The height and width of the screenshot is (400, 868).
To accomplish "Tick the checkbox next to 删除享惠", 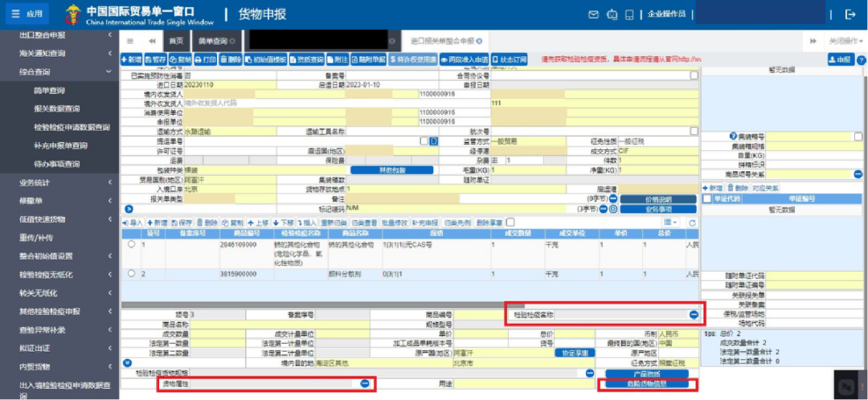I will tap(510, 222).
